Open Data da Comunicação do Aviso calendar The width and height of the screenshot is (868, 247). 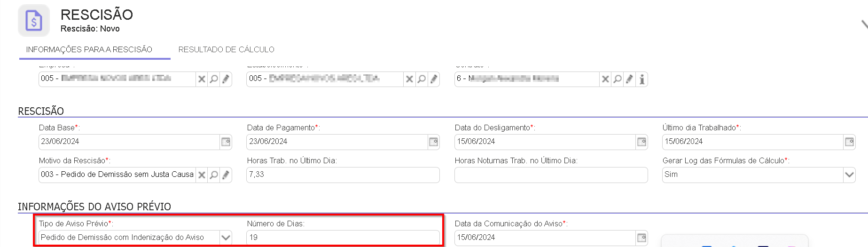(x=642, y=238)
